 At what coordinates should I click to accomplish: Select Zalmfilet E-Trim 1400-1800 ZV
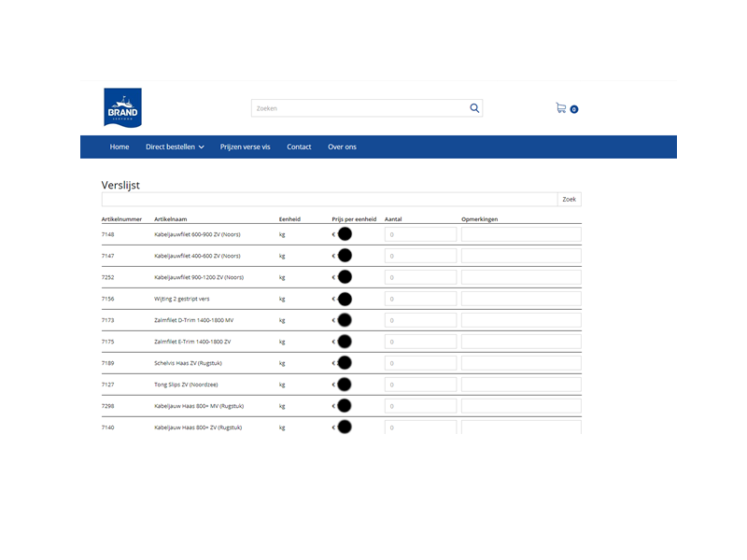[x=192, y=342]
